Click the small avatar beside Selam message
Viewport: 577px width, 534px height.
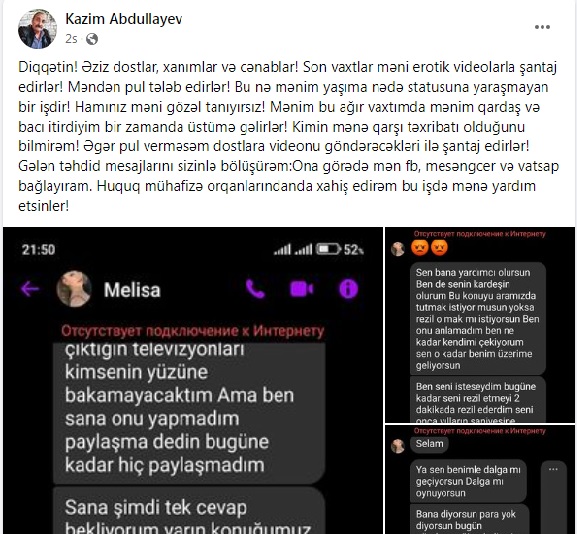click(x=398, y=446)
